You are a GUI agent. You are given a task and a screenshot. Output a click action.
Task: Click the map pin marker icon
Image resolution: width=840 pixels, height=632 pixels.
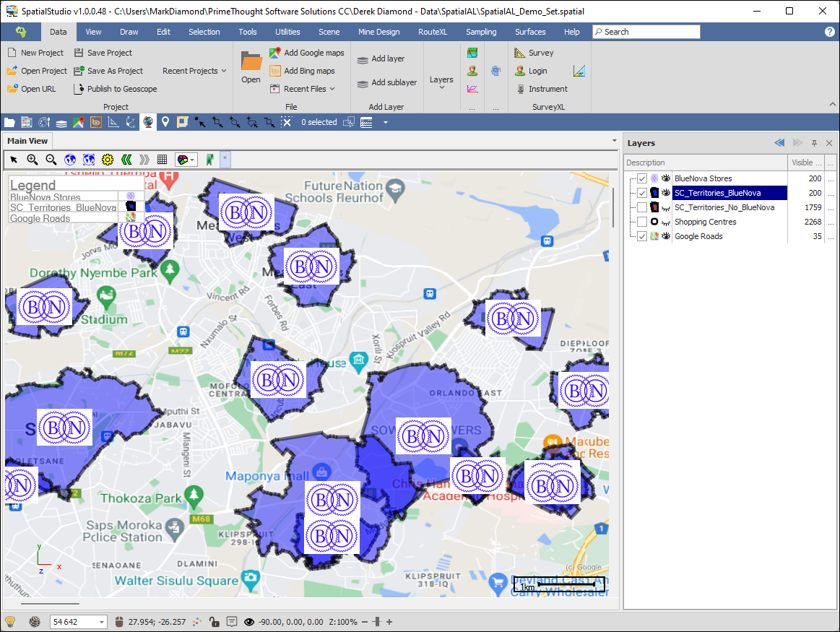pyautogui.click(x=165, y=122)
